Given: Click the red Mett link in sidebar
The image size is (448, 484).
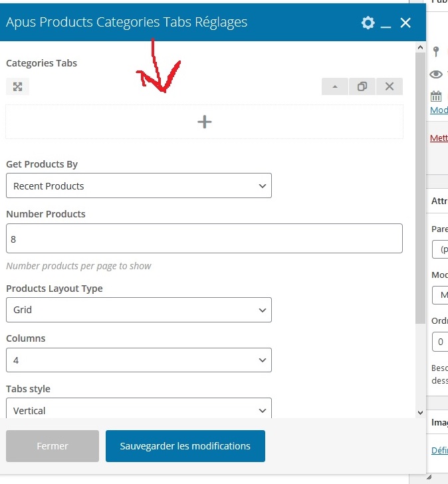Looking at the screenshot, I should tap(439, 138).
